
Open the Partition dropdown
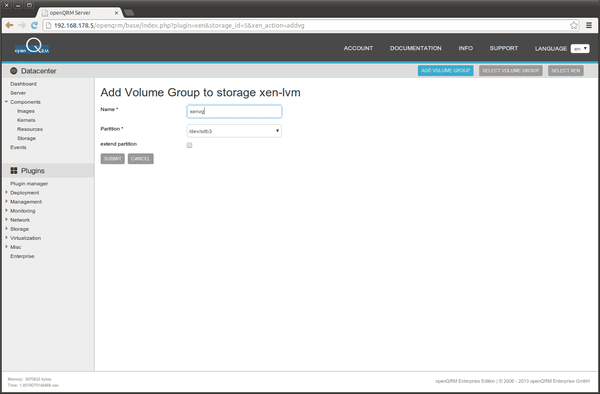tap(234, 131)
